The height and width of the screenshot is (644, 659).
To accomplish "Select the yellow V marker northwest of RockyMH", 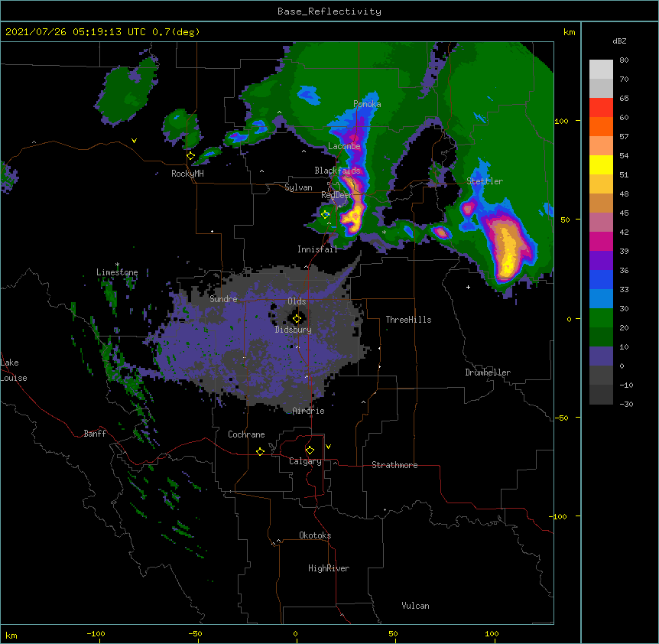I will [x=134, y=141].
